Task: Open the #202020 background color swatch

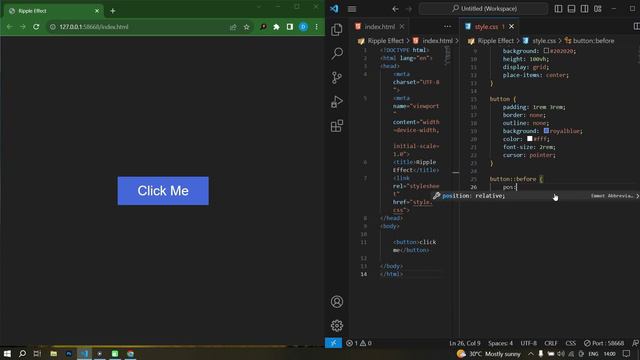Action: point(546,51)
